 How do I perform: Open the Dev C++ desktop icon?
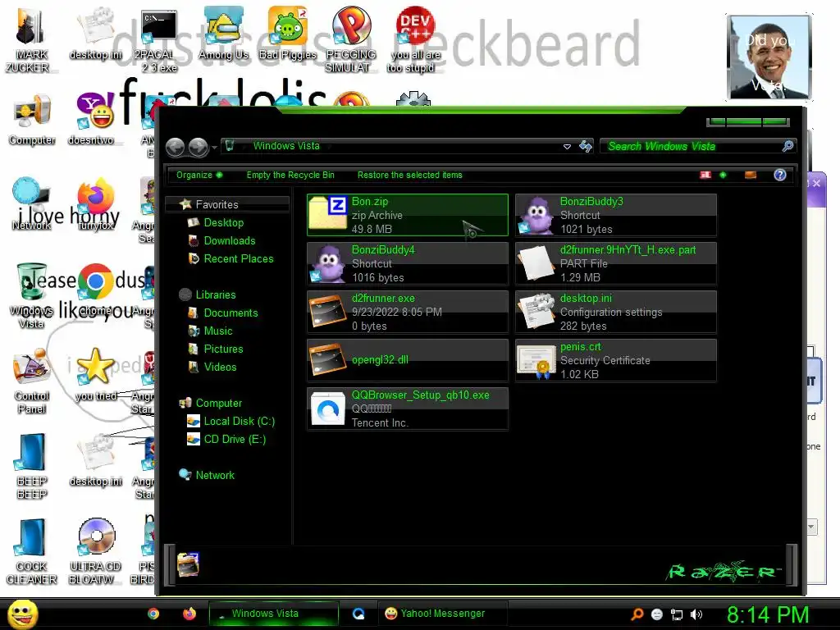415,40
